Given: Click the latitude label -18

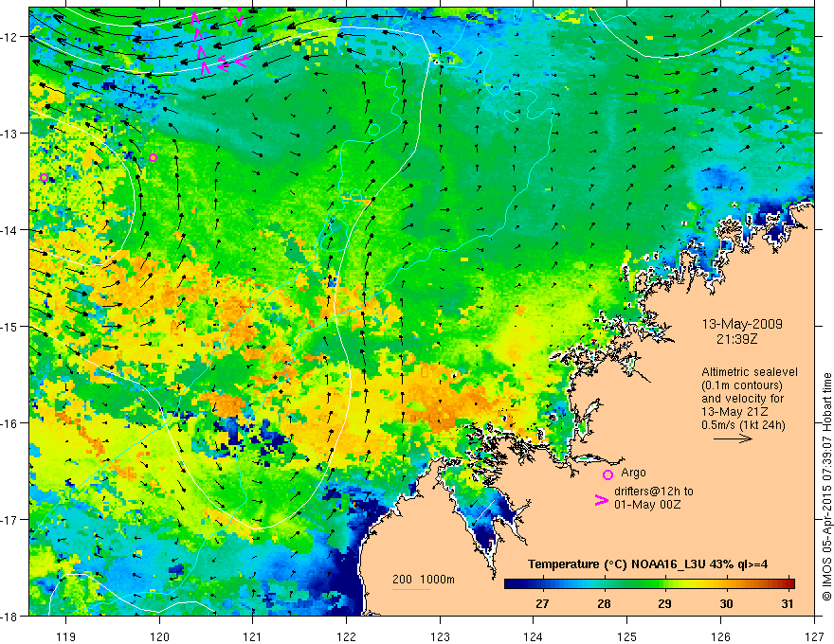Looking at the screenshot, I should 10,616.
